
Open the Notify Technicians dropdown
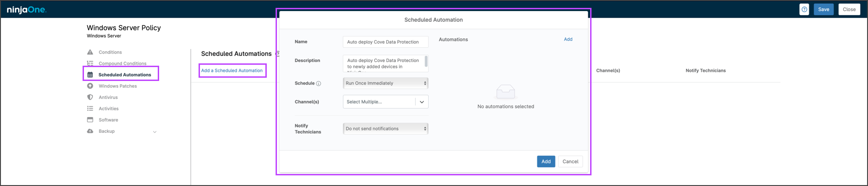[x=385, y=129]
